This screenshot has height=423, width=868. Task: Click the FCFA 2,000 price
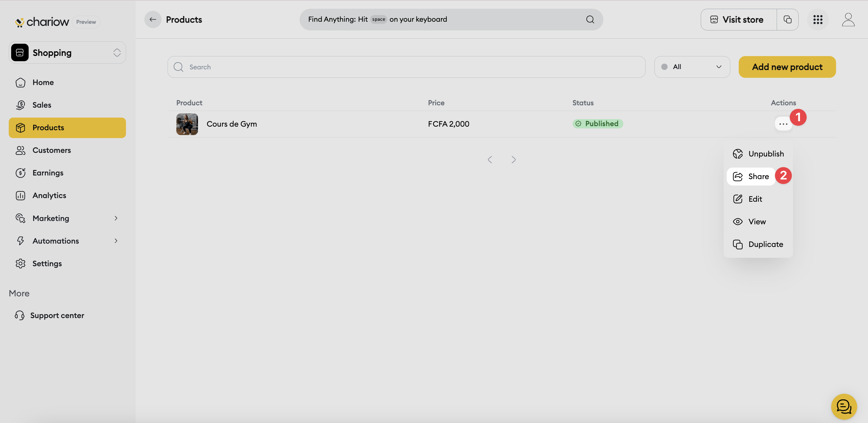click(x=448, y=124)
